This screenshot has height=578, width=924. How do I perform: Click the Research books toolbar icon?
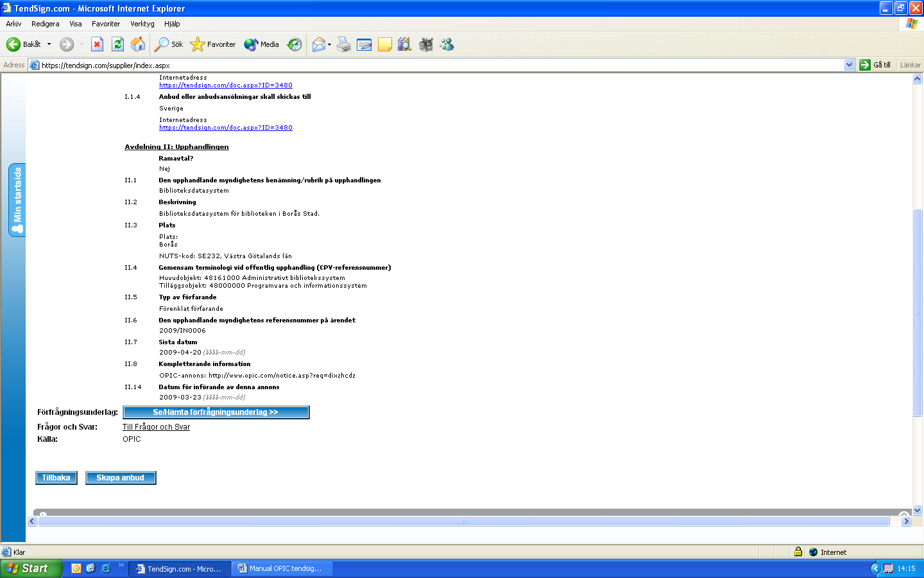[x=405, y=44]
